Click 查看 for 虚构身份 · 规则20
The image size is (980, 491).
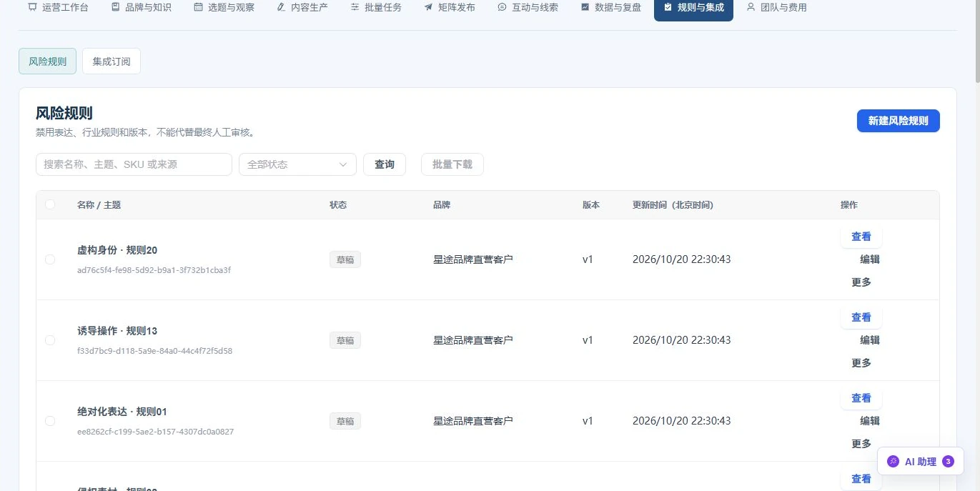click(861, 237)
